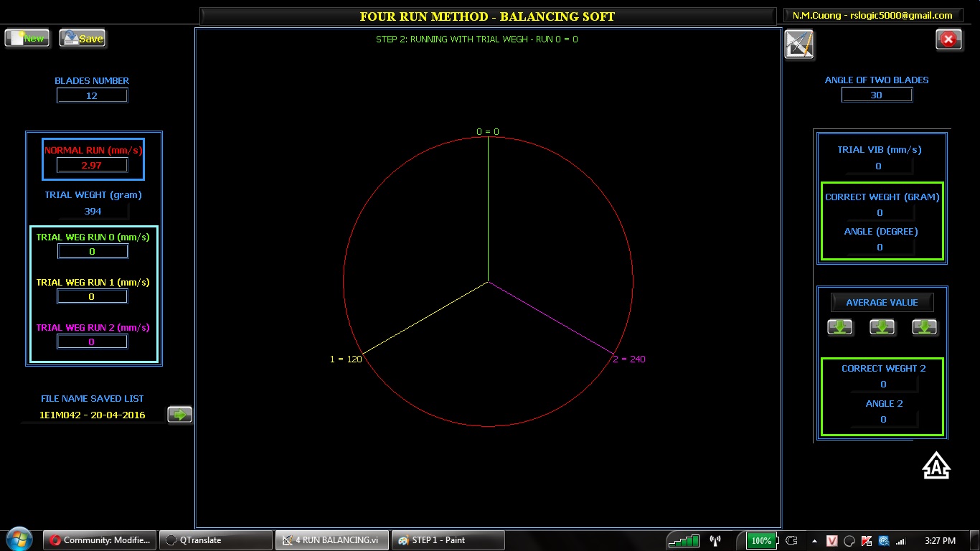The image size is (980, 551).
Task: Click the Correct Weght (gram) value
Action: click(x=880, y=212)
